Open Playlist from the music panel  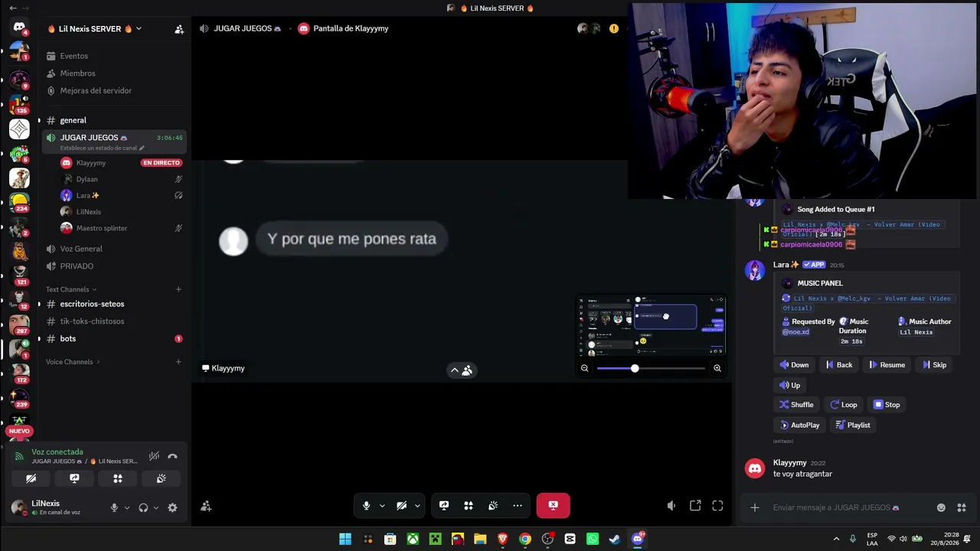pos(853,425)
